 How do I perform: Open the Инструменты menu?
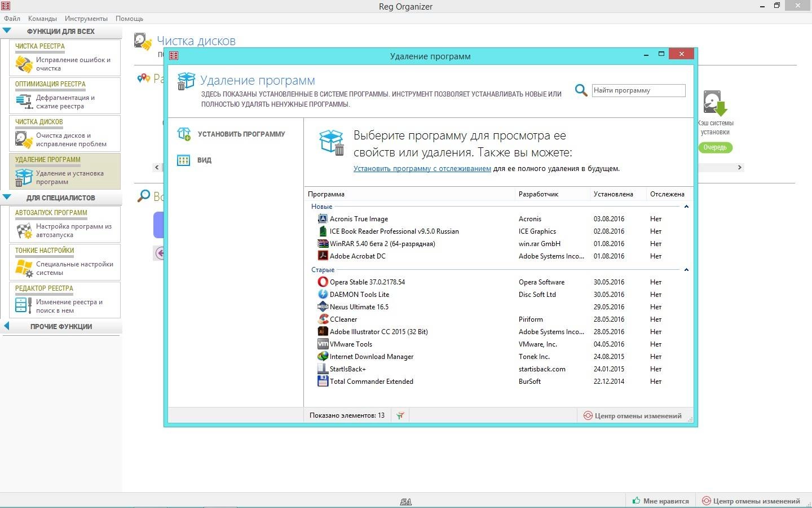coord(86,19)
